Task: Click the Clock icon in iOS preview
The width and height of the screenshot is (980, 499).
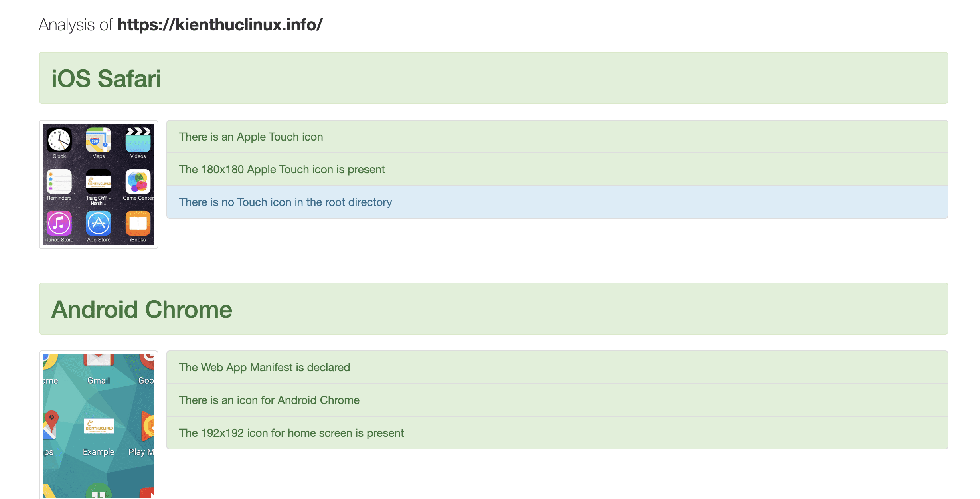Action: tap(59, 140)
